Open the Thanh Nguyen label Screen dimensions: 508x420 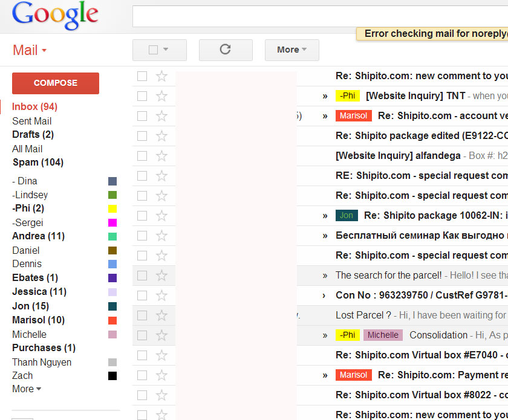(x=42, y=363)
